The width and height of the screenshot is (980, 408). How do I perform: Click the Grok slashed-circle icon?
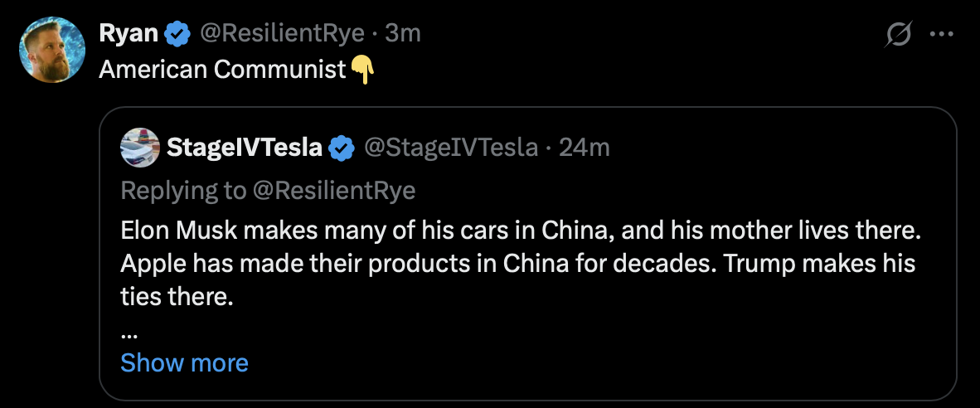pos(899,35)
